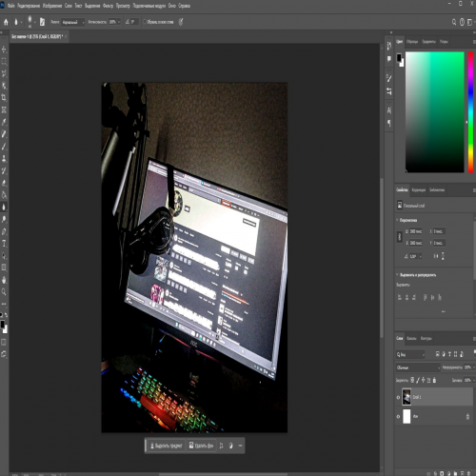Click the Select Subject button
Screen dimensions: 476x476
point(166,446)
